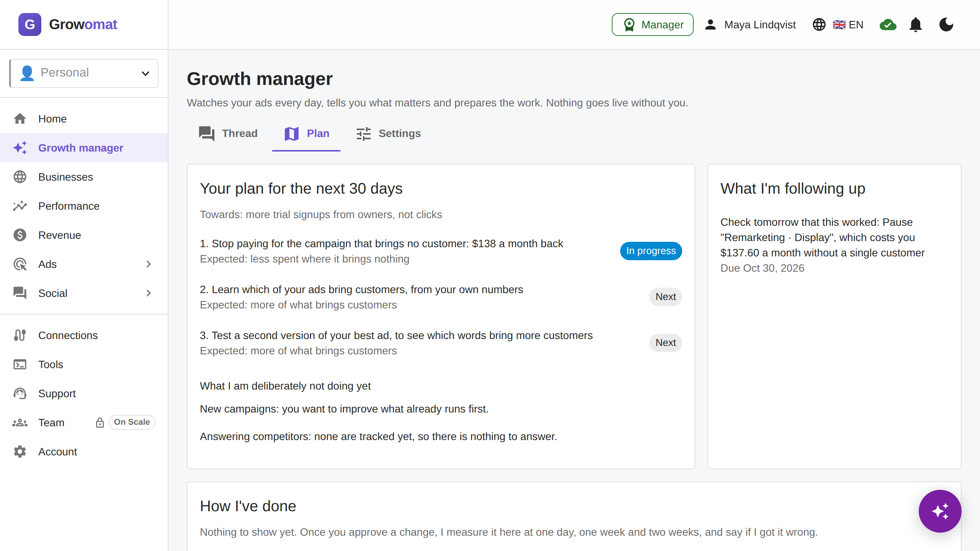
Task: Click the green cloud sync status icon
Action: click(x=888, y=25)
